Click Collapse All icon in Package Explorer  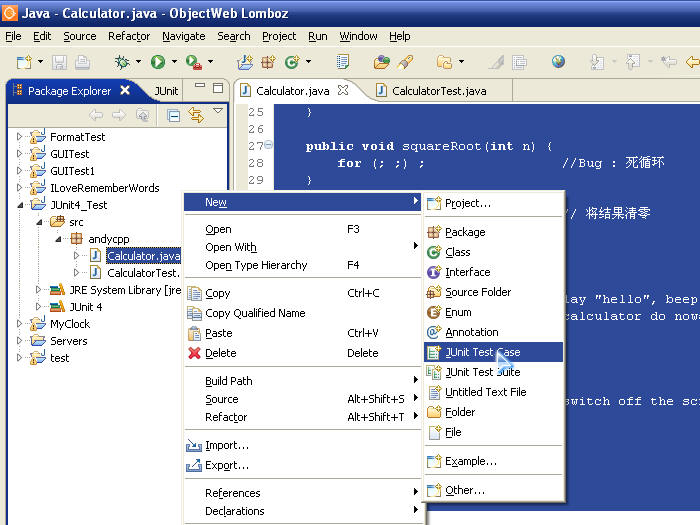pyautogui.click(x=173, y=116)
